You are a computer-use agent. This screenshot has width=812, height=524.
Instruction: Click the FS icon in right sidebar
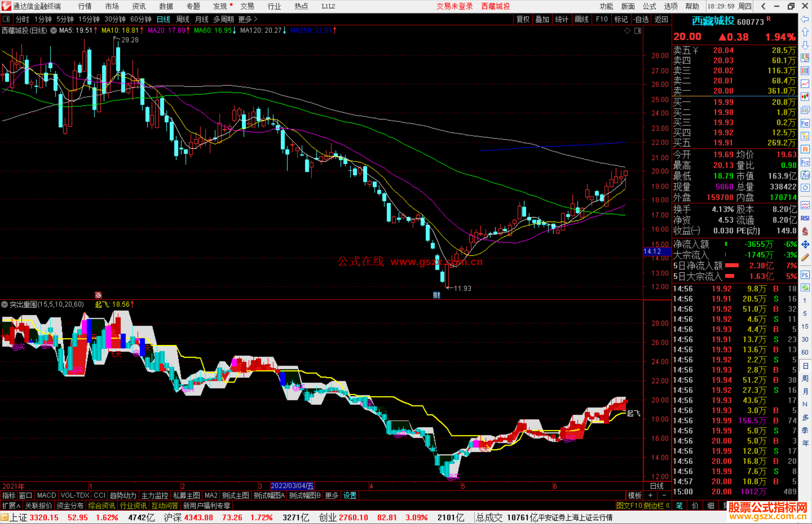[x=805, y=275]
